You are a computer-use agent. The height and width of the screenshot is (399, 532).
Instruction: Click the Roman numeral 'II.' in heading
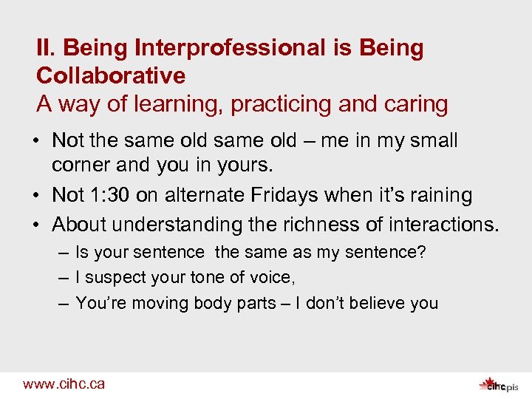coord(47,49)
